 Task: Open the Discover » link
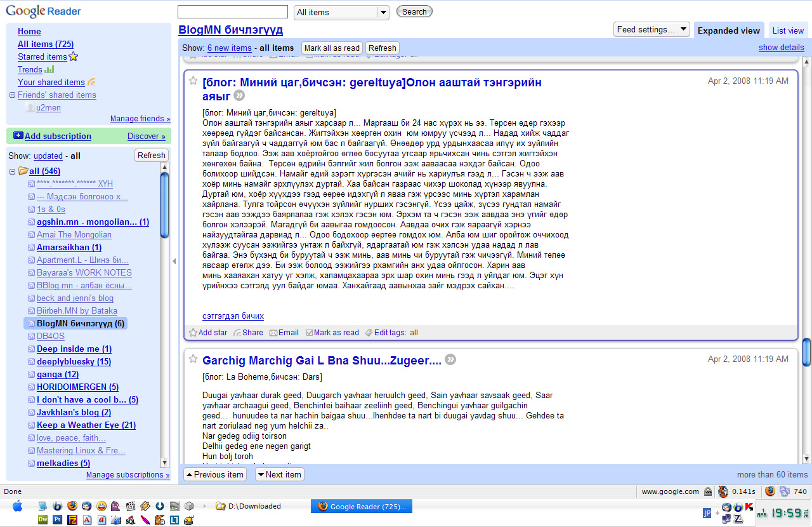coord(146,136)
